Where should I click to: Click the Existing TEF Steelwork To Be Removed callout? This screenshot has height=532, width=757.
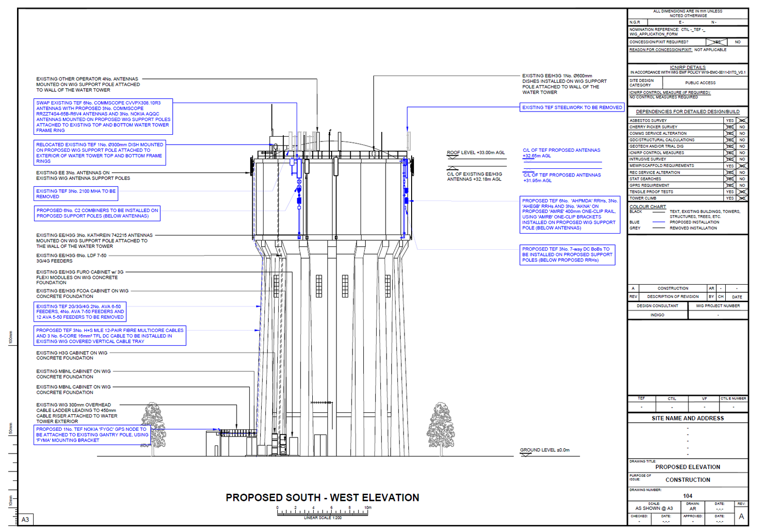click(572, 107)
